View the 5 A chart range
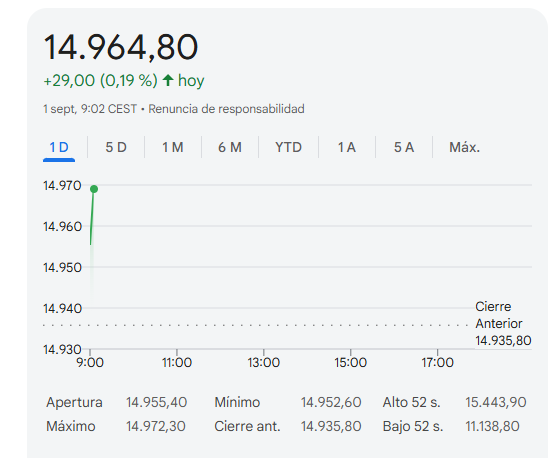560x458 pixels. point(404,147)
